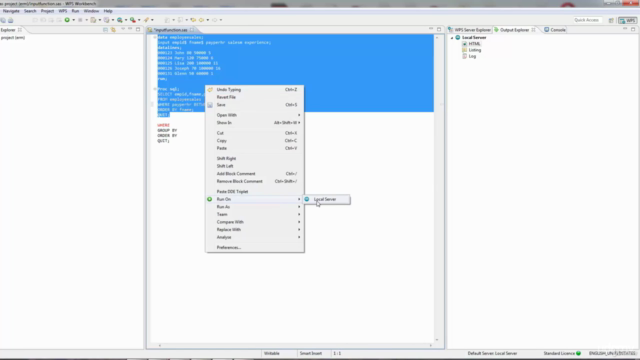This screenshot has height=360, width=640.
Task: Click the editor horizontal scrollbar right arrow
Action: 431,345
